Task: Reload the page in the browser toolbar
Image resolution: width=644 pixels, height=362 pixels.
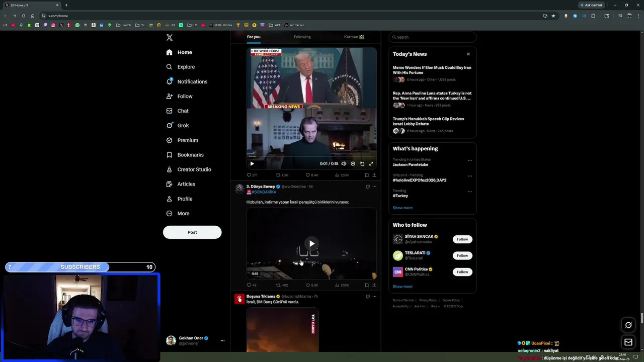Action: tap(23, 16)
